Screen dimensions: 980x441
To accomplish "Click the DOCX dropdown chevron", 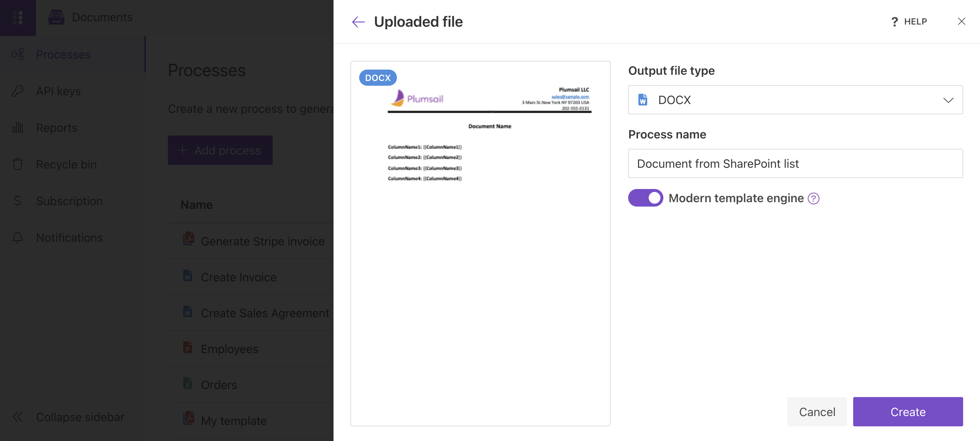I will (948, 100).
